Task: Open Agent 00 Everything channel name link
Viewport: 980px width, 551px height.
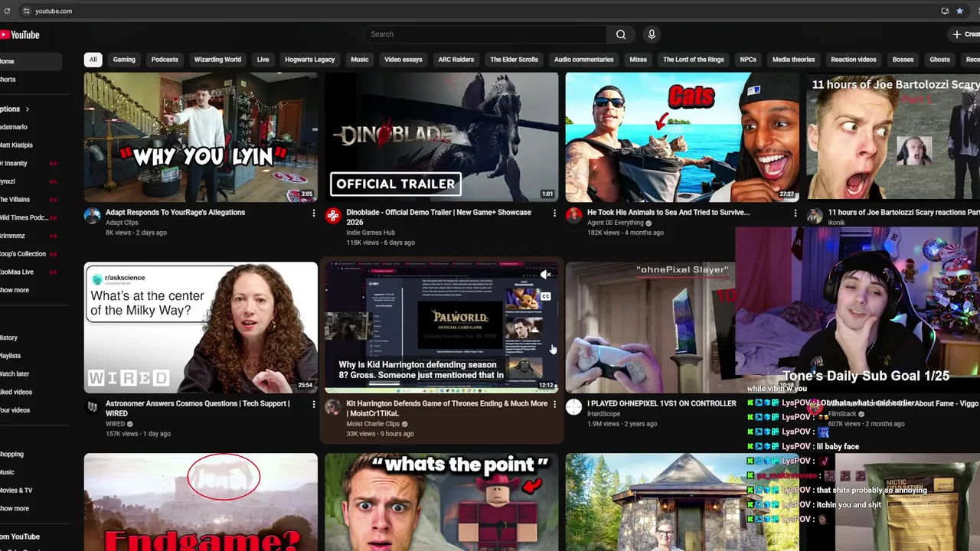Action: 616,223
